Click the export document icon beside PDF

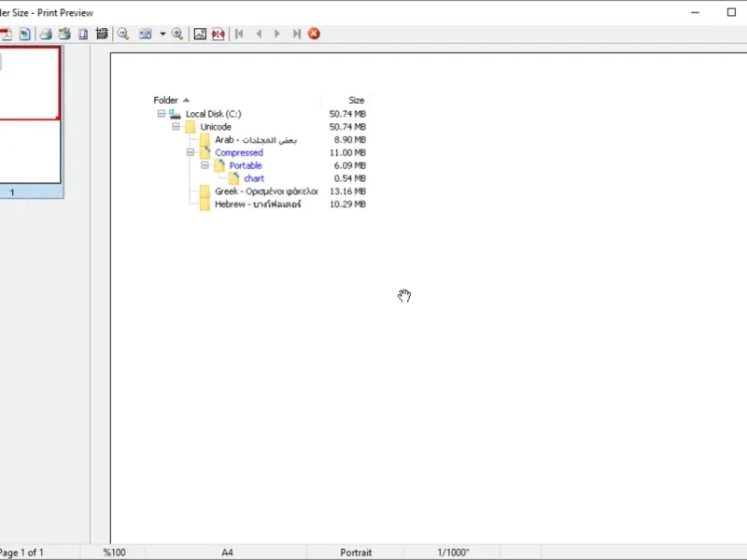(x=25, y=34)
